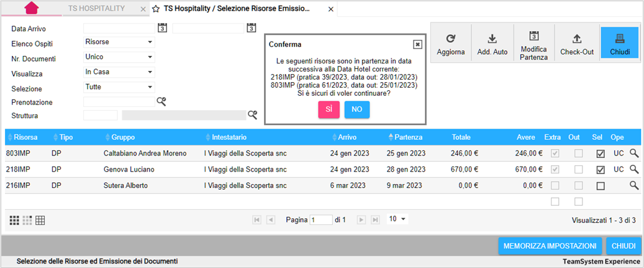The width and height of the screenshot is (644, 268).
Task: Click the Prenotazione input field
Action: pyautogui.click(x=119, y=101)
